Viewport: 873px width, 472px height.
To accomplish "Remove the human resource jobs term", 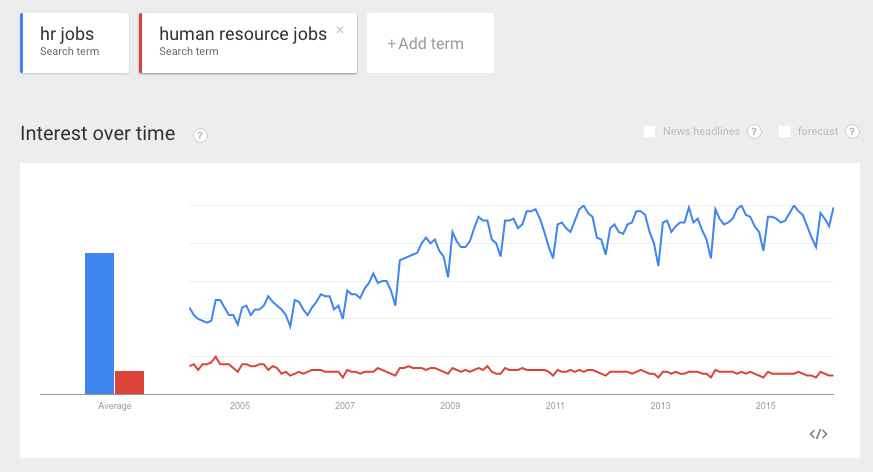I will click(x=340, y=30).
